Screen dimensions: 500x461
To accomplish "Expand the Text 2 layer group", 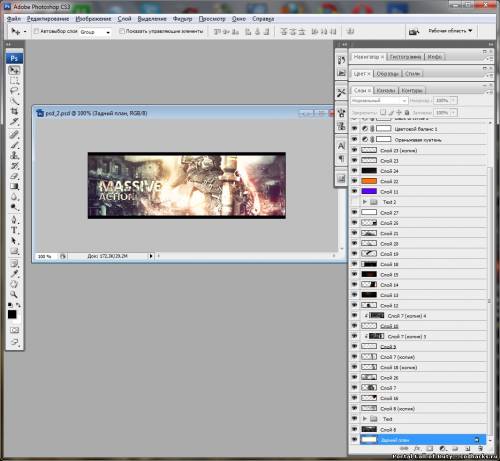I will (x=364, y=202).
